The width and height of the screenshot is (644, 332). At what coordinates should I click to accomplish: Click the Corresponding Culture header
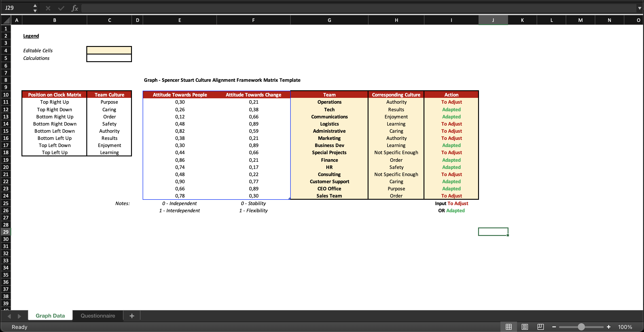396,95
